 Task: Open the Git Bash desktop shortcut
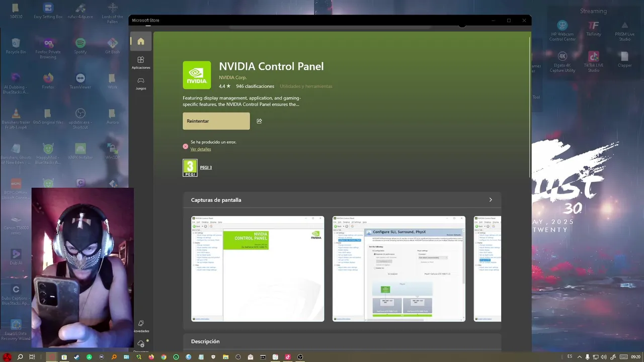pyautogui.click(x=113, y=46)
